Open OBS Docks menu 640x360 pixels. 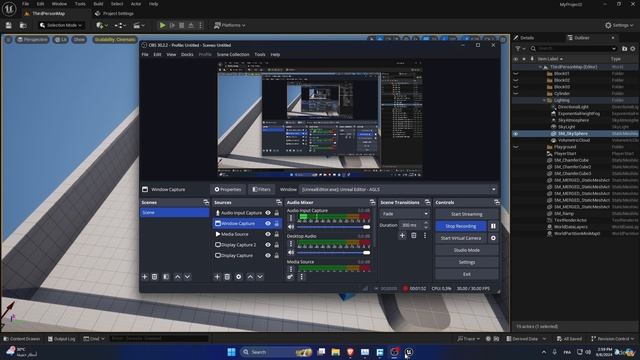click(187, 54)
